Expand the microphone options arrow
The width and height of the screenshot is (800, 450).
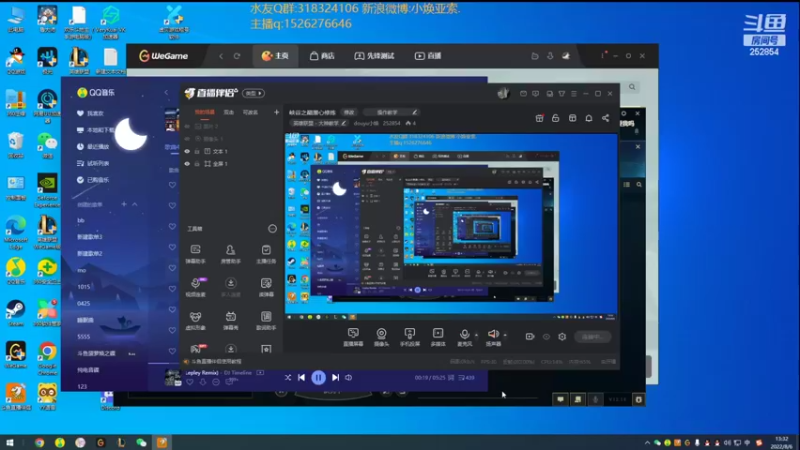(x=476, y=335)
